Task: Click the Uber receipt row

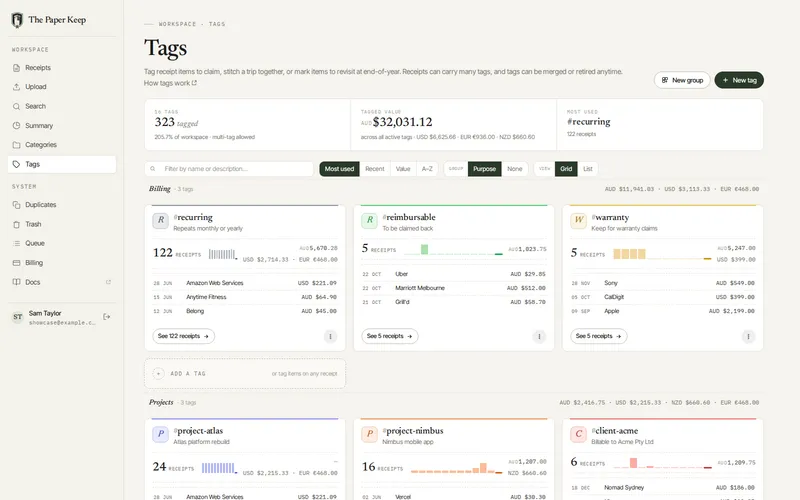Action: coord(454,274)
